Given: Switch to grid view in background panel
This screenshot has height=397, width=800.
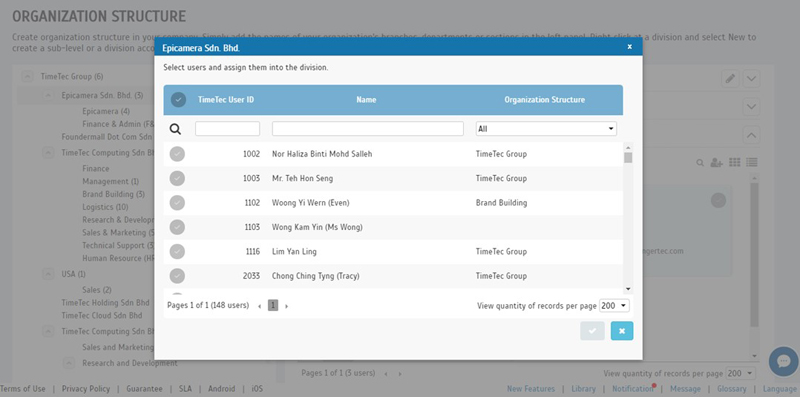Looking at the screenshot, I should (x=735, y=162).
